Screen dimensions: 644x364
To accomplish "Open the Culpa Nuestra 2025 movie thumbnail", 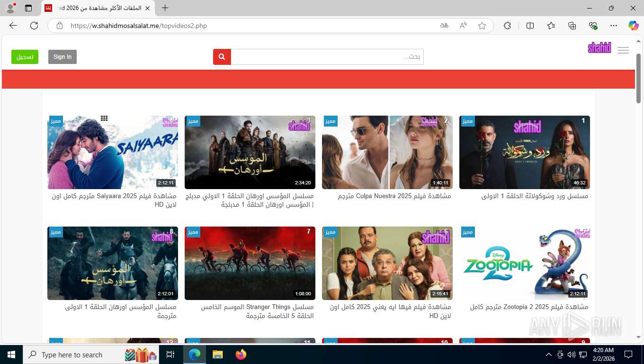I will [x=387, y=153].
